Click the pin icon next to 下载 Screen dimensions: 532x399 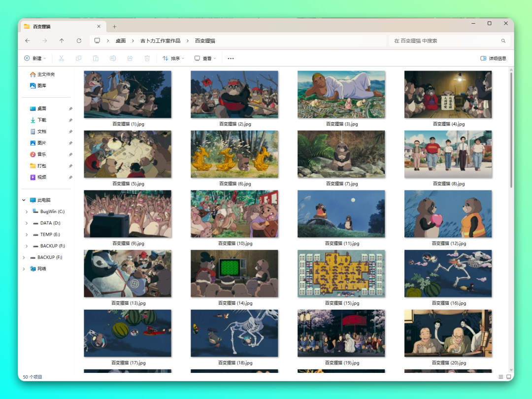pyautogui.click(x=70, y=120)
